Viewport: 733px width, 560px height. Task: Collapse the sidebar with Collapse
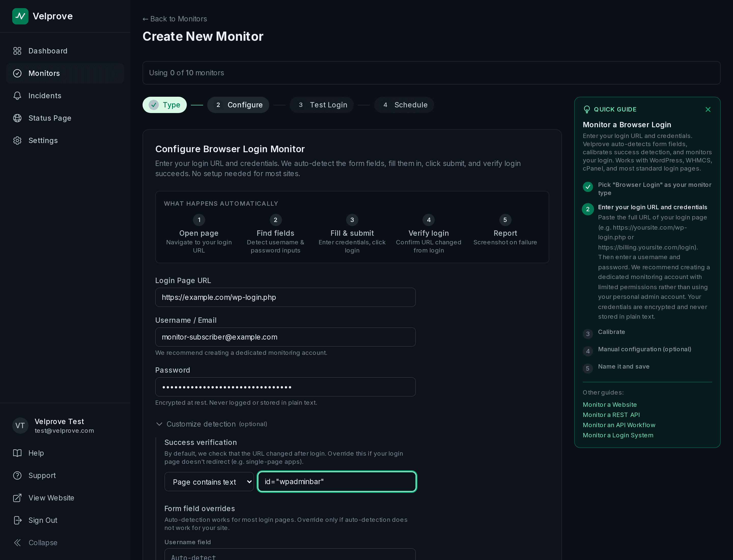[x=65, y=543]
